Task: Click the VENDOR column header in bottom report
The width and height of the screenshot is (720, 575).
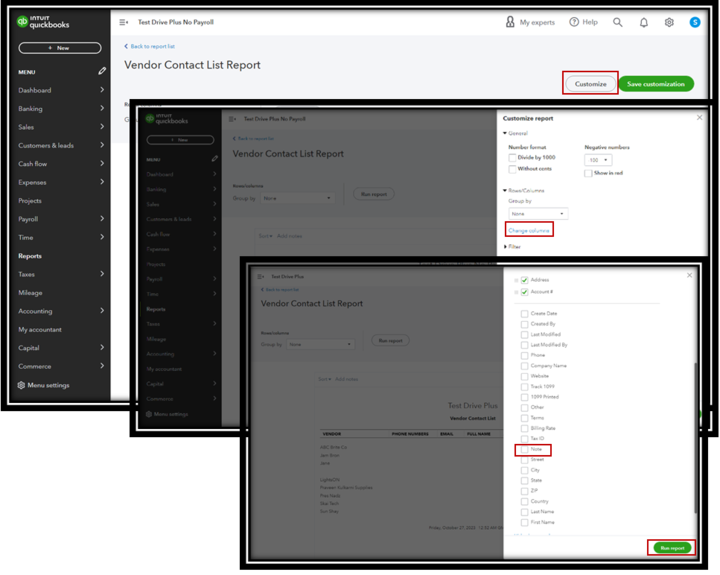Action: (332, 434)
